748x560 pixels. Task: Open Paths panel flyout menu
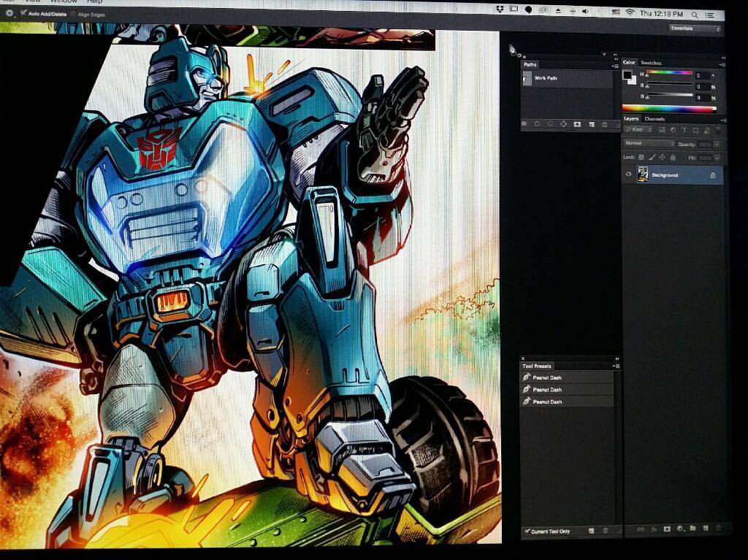coord(616,66)
